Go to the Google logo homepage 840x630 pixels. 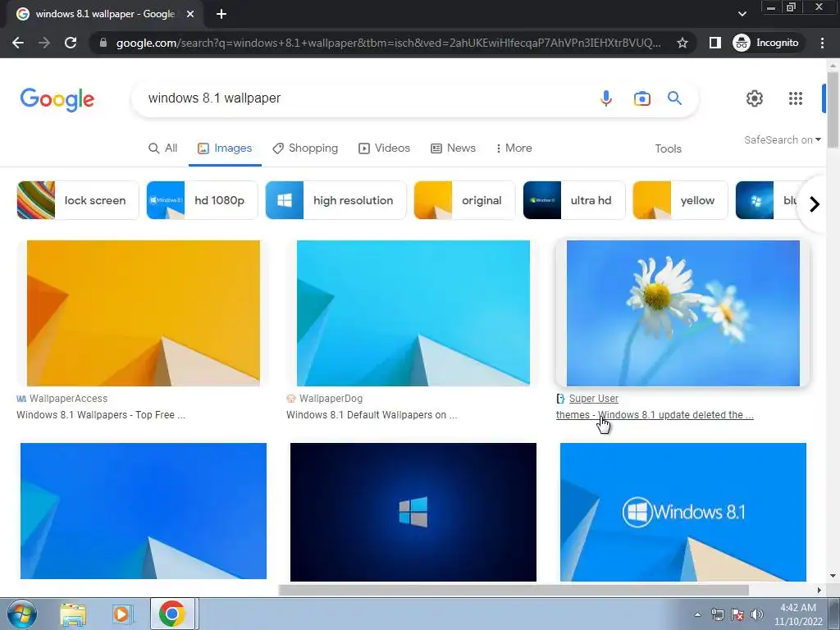[57, 99]
